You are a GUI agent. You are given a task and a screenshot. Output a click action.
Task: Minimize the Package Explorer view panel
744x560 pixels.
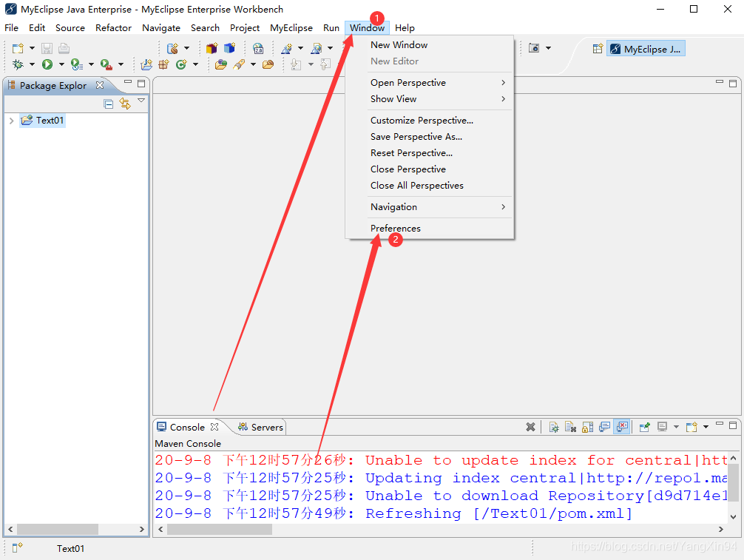(x=128, y=82)
